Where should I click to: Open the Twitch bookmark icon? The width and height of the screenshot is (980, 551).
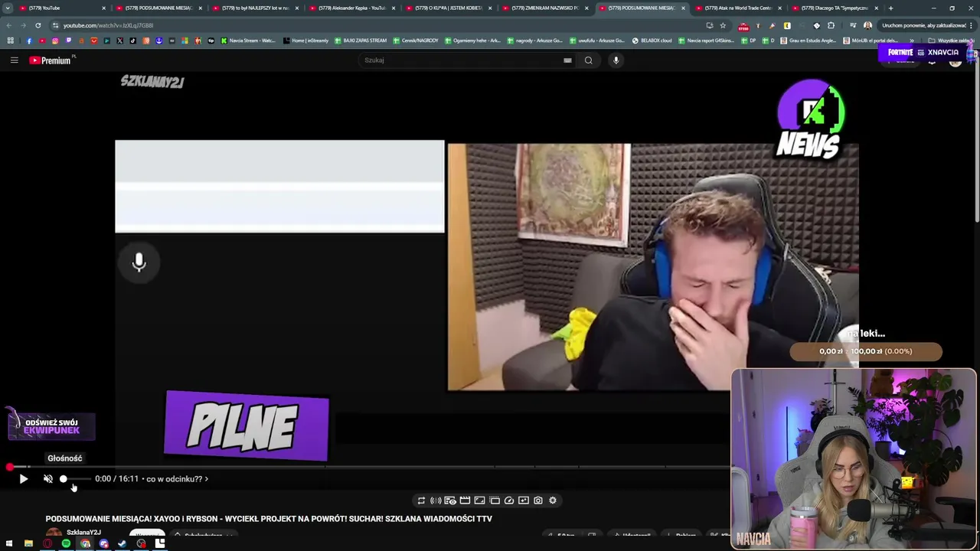pyautogui.click(x=68, y=41)
